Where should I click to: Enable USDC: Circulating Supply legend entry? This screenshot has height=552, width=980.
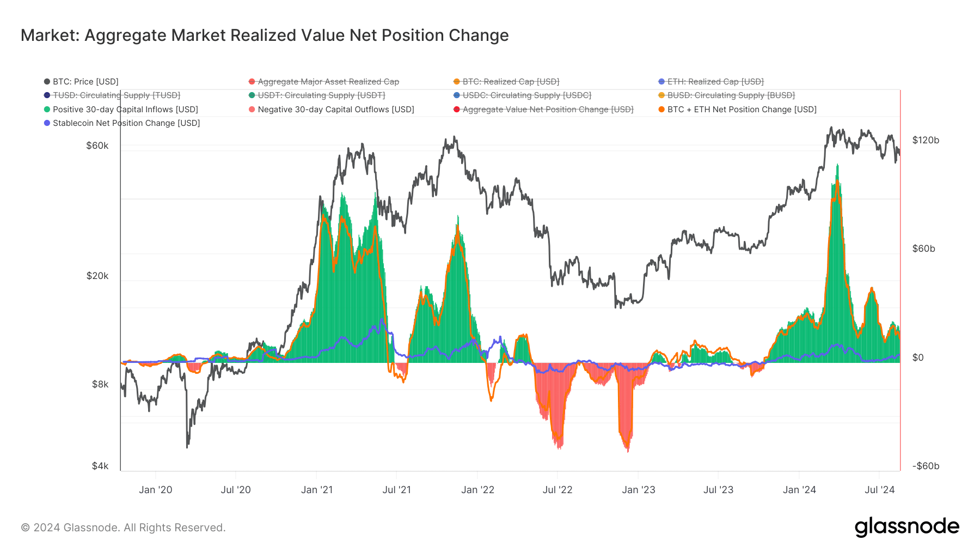point(523,95)
